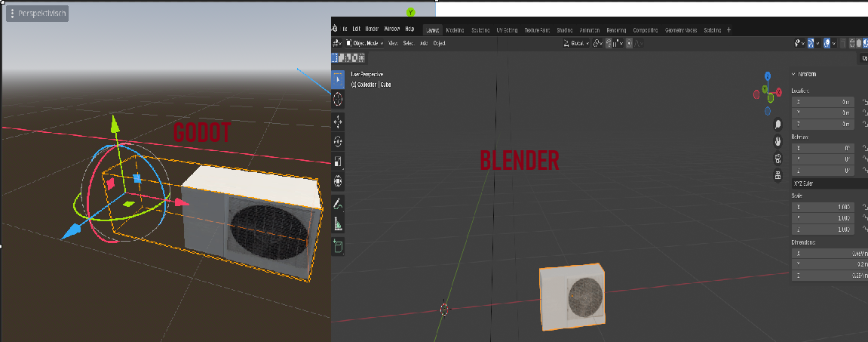
Task: Click green Y axis on Blender navigation gizmo
Action: pyautogui.click(x=765, y=89)
